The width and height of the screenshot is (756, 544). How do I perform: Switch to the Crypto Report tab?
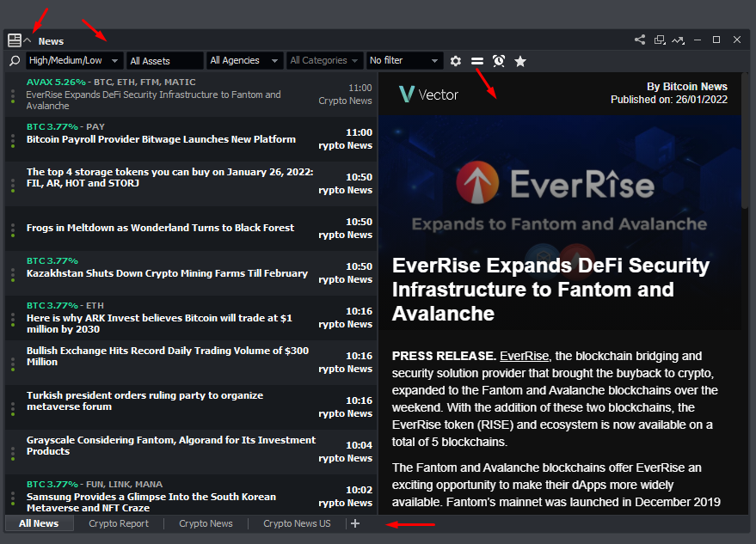pyautogui.click(x=119, y=523)
